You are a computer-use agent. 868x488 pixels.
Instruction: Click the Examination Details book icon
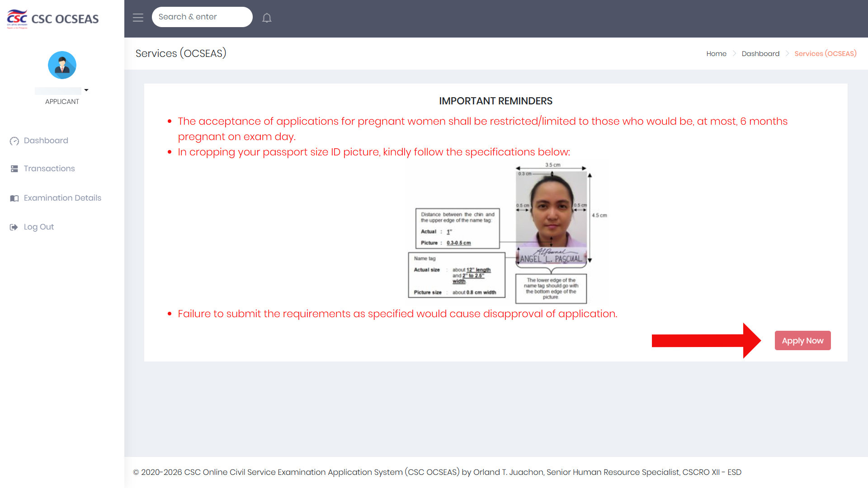pos(14,198)
